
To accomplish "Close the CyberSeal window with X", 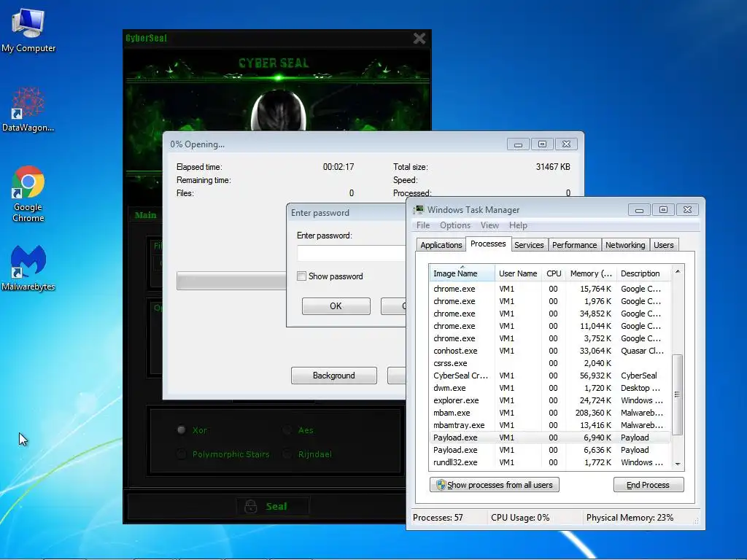I will click(419, 39).
